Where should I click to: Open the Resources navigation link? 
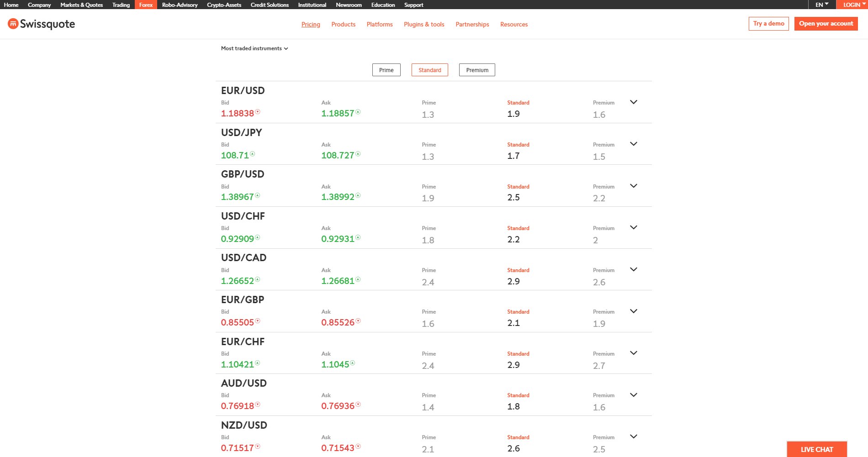point(514,24)
